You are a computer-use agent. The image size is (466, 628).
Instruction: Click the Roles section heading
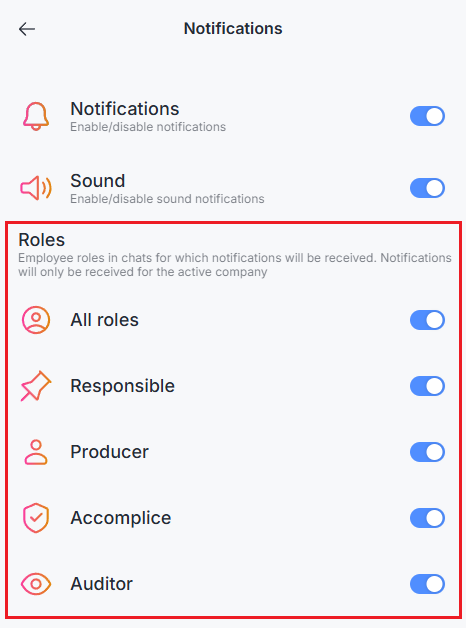click(x=42, y=240)
